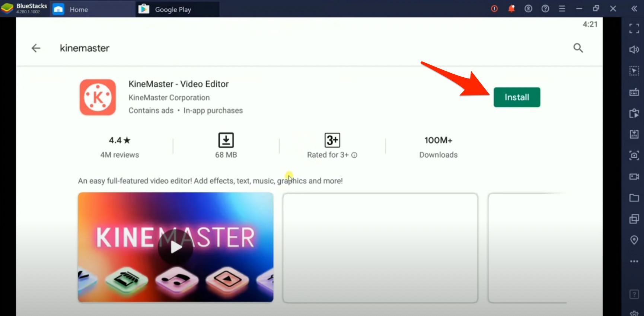Open the notifications bell
Screen dimensions: 644x316
pyautogui.click(x=511, y=9)
